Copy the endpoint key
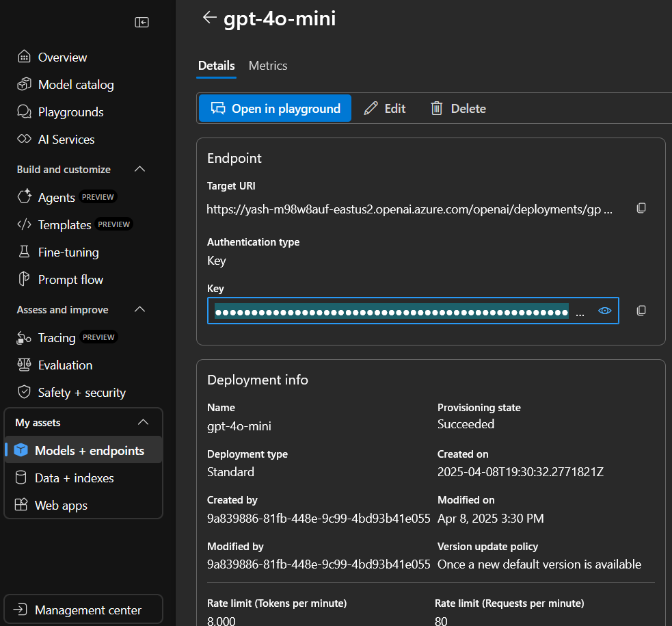The image size is (672, 626). [x=641, y=310]
